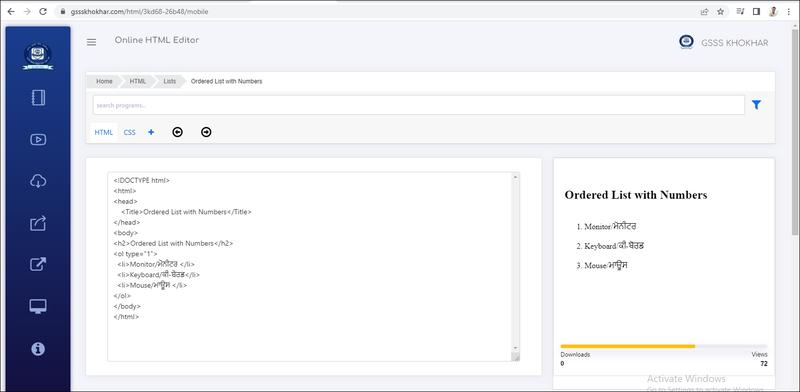Image resolution: width=800 pixels, height=392 pixels.
Task: Add a new tab with plus icon
Action: [x=151, y=132]
